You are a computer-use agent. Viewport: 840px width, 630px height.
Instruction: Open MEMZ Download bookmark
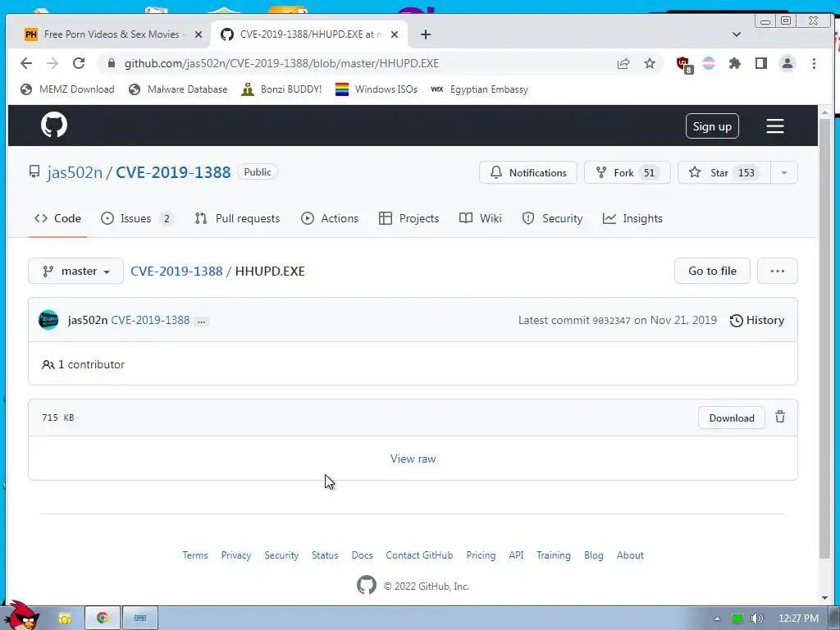pos(67,89)
